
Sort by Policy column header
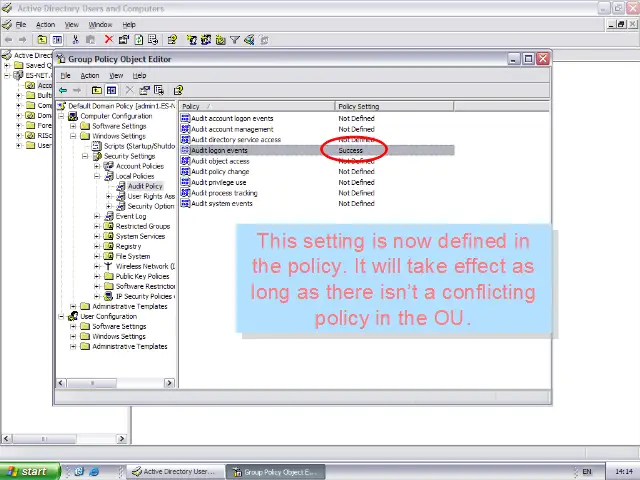click(x=257, y=107)
